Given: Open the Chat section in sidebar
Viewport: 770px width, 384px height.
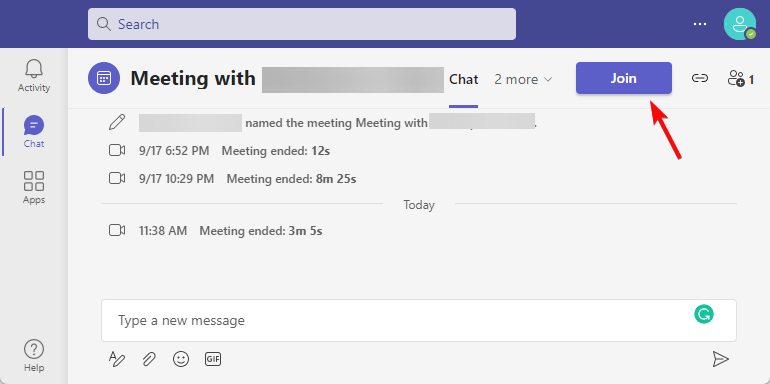Looking at the screenshot, I should (34, 132).
